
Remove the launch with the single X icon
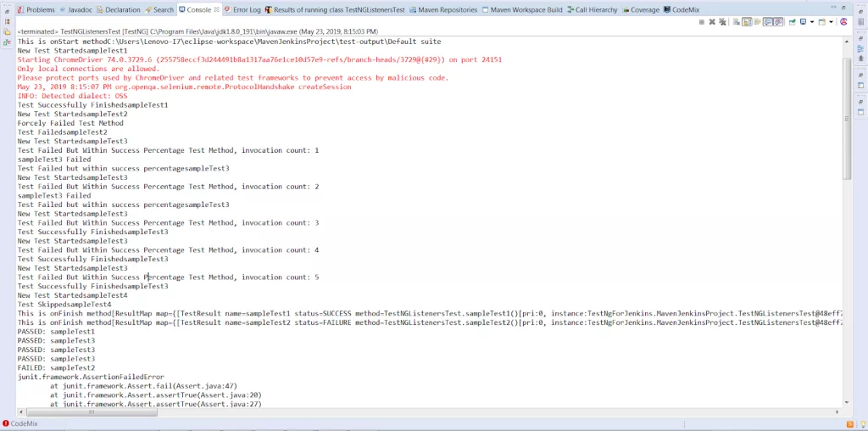[x=712, y=22]
